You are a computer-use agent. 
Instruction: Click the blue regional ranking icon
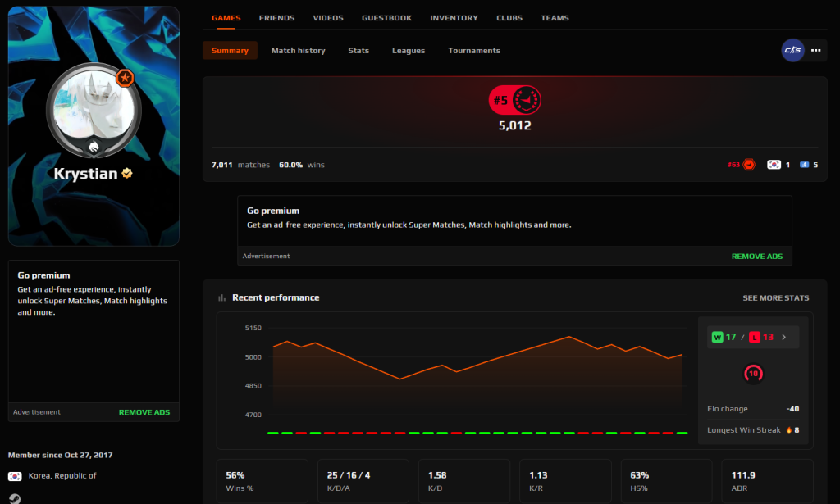point(804,165)
